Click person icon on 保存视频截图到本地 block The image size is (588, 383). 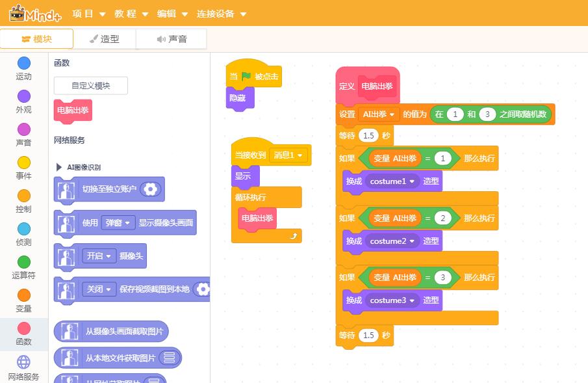point(66,291)
